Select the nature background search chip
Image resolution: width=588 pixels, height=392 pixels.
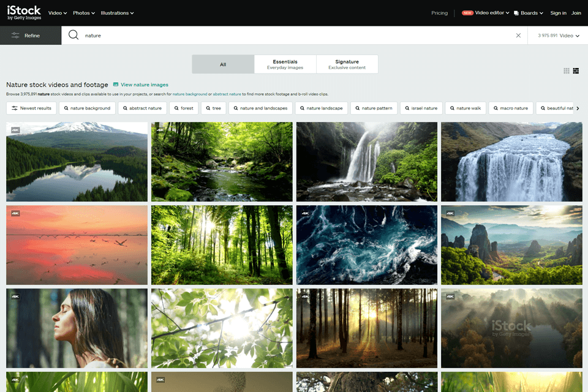(87, 108)
